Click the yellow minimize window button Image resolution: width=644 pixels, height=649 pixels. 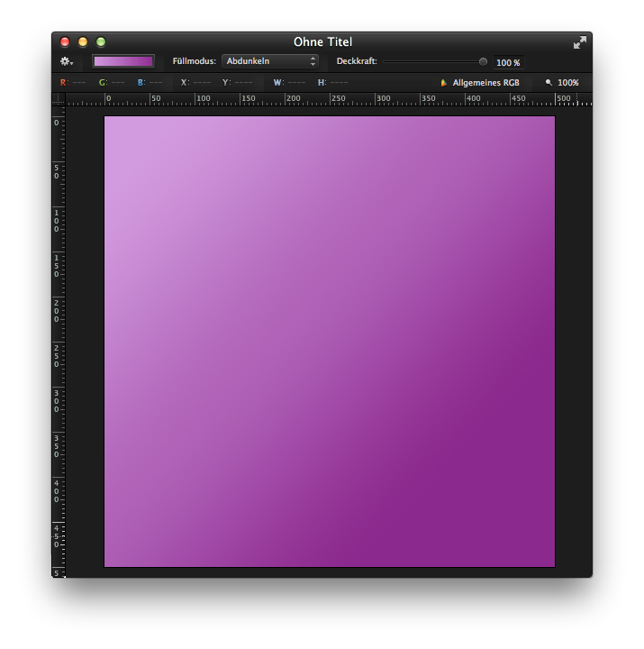[x=83, y=41]
